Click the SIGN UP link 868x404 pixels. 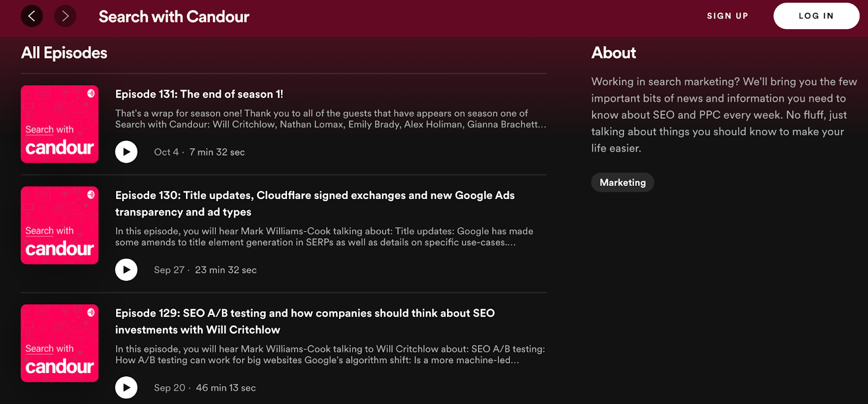point(727,16)
